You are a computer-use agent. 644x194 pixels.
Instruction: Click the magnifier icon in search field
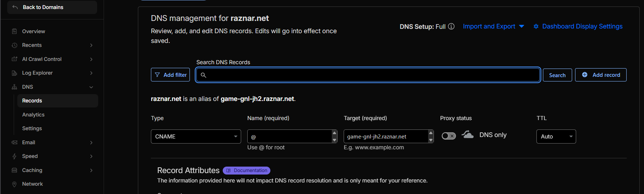point(204,75)
